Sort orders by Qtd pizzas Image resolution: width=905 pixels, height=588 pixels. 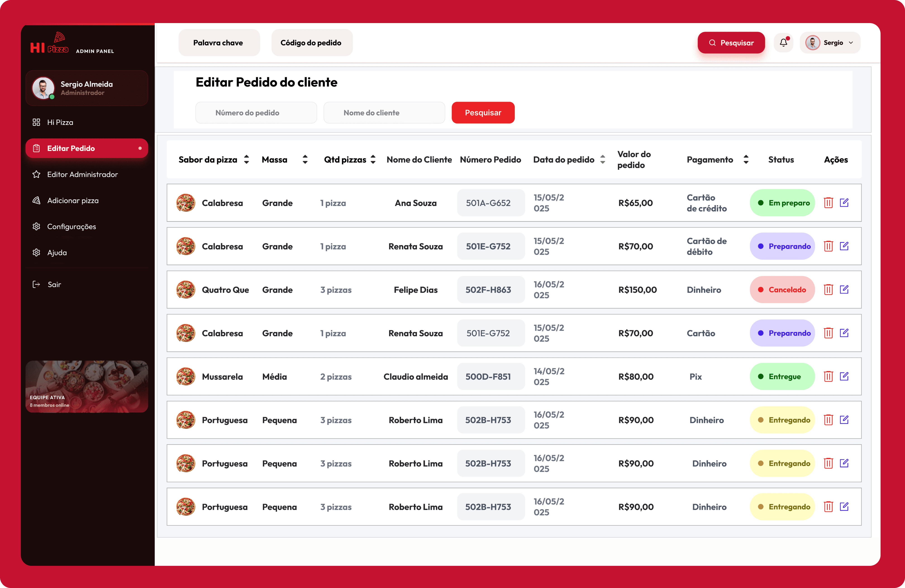click(x=373, y=160)
